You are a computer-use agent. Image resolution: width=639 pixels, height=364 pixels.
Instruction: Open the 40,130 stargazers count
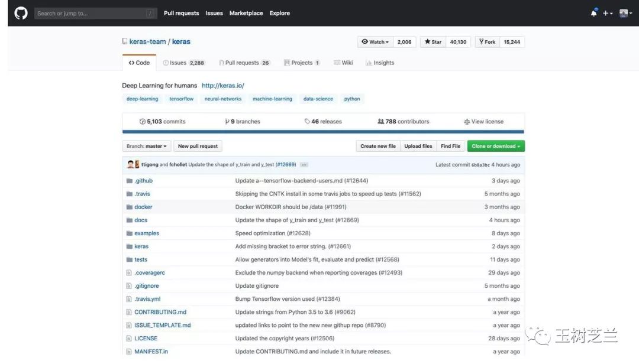(458, 42)
